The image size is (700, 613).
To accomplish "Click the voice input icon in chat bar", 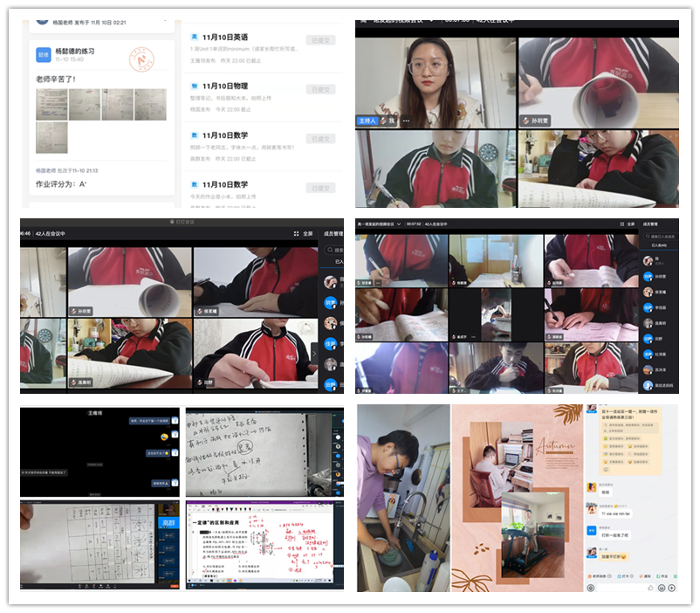I will tap(591, 588).
